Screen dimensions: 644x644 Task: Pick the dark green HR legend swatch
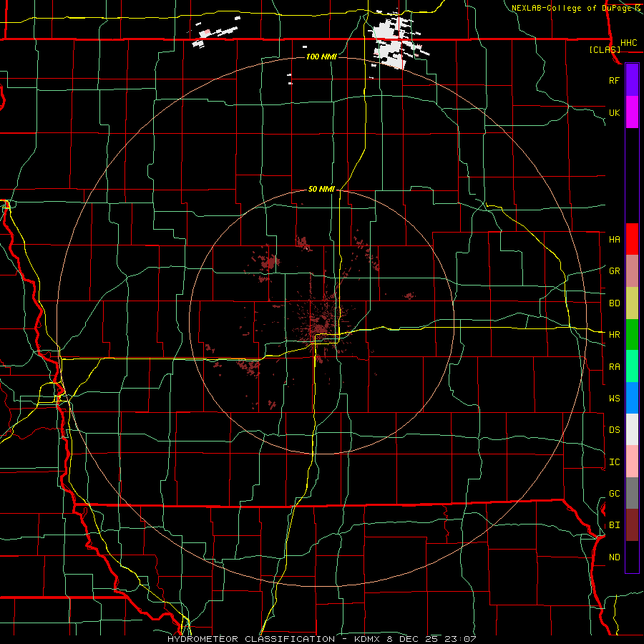click(632, 334)
